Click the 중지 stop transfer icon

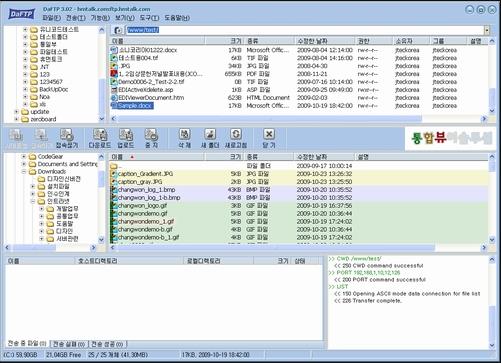(151, 138)
